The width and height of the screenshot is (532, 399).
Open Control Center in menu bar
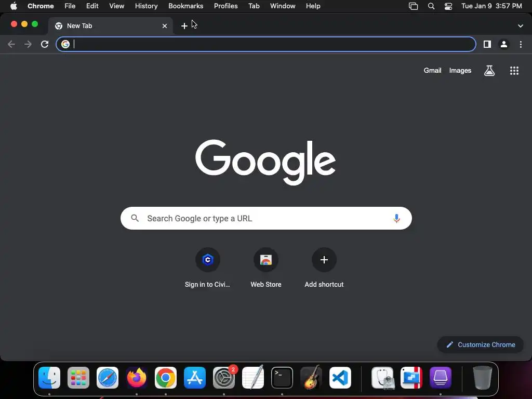(x=448, y=6)
